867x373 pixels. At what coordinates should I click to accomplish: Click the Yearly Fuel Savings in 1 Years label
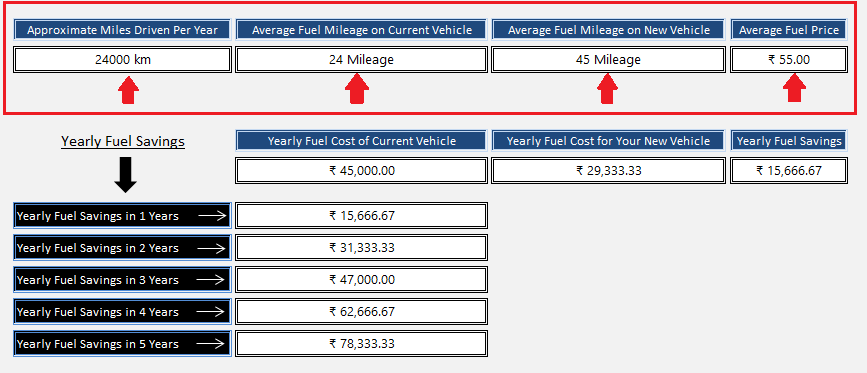122,216
